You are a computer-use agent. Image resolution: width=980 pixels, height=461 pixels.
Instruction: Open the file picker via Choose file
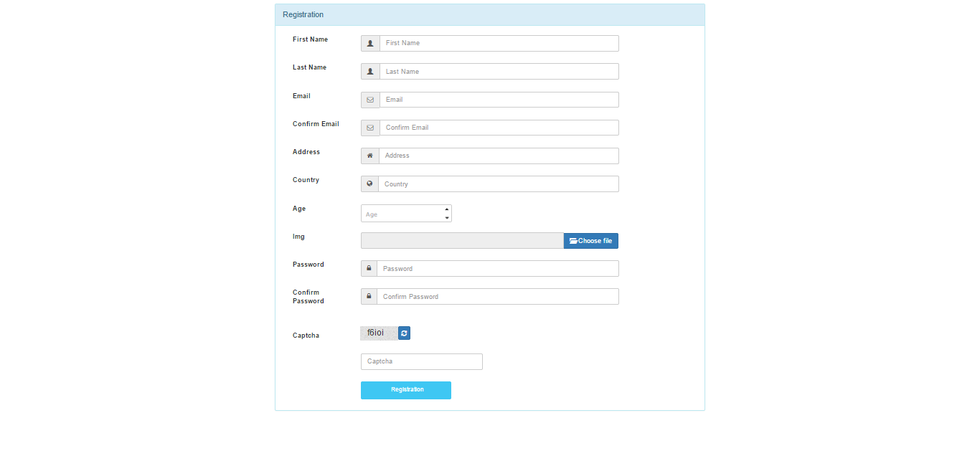[590, 240]
